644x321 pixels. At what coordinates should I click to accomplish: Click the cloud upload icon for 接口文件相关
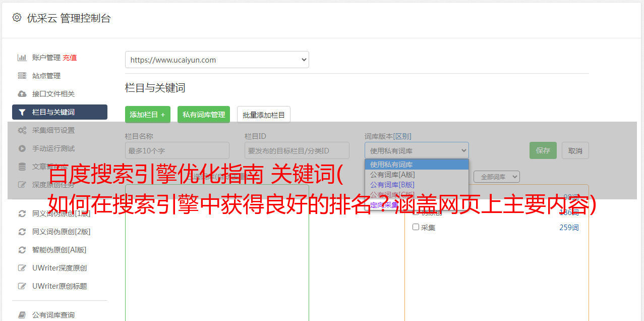coord(22,94)
